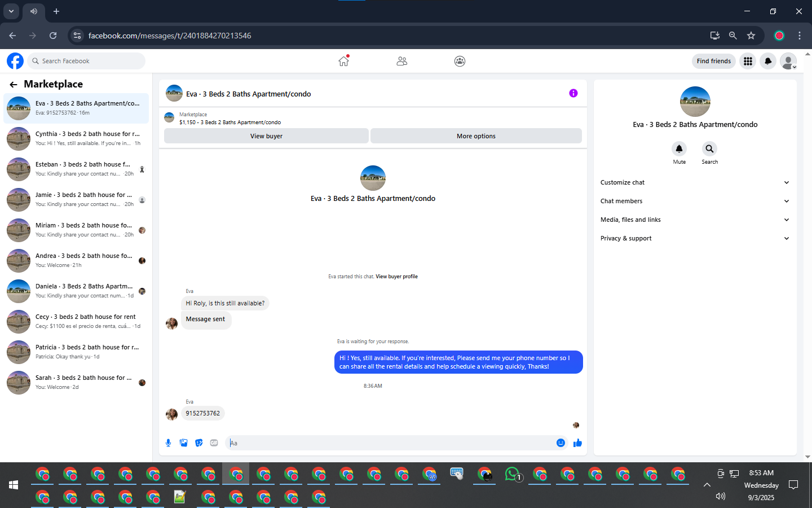Open the Windows notification center
The height and width of the screenshot is (508, 812).
point(793,485)
